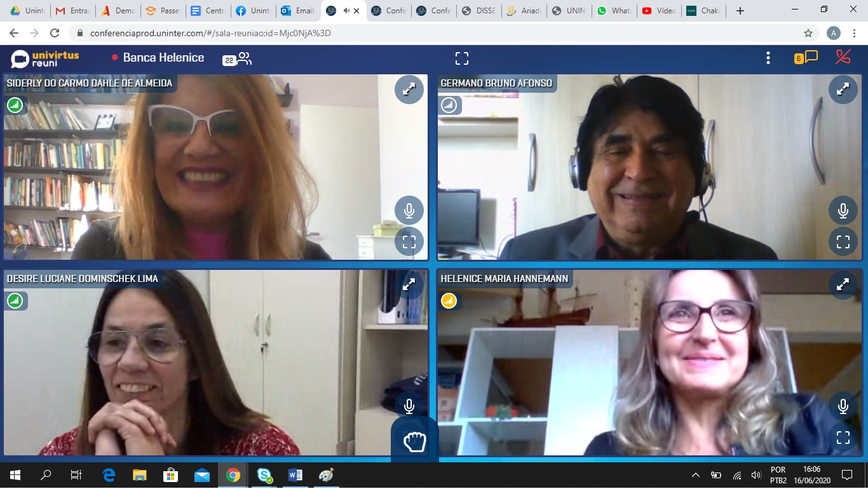The height and width of the screenshot is (489, 868).
Task: Expand Siderly's video tile with arrows
Action: (409, 90)
